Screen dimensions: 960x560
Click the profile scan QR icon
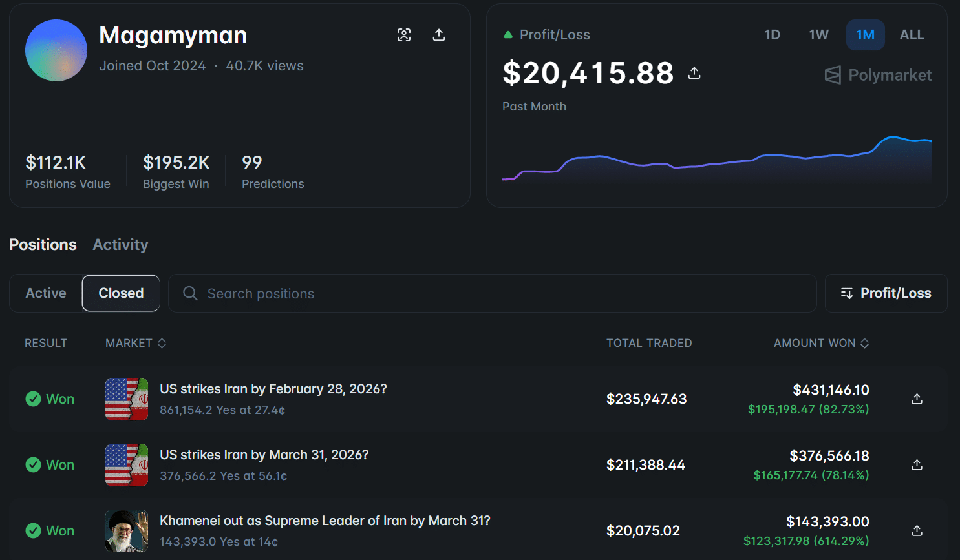tap(404, 35)
